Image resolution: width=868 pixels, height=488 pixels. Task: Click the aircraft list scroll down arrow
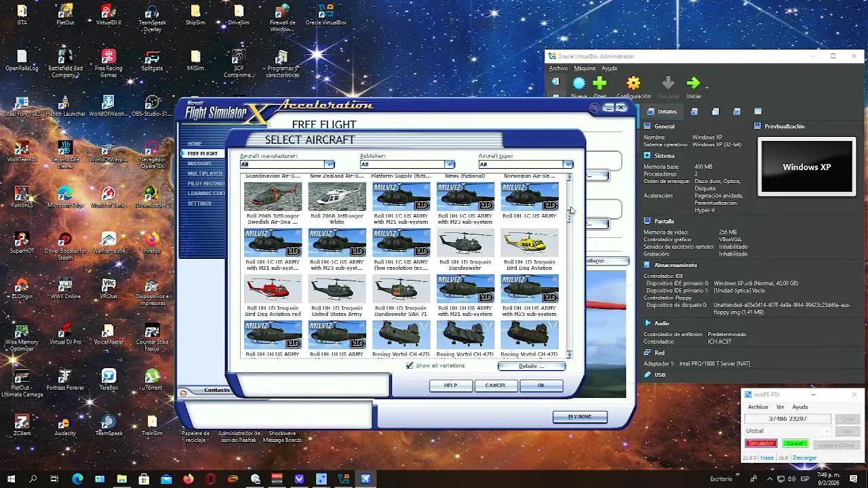569,354
